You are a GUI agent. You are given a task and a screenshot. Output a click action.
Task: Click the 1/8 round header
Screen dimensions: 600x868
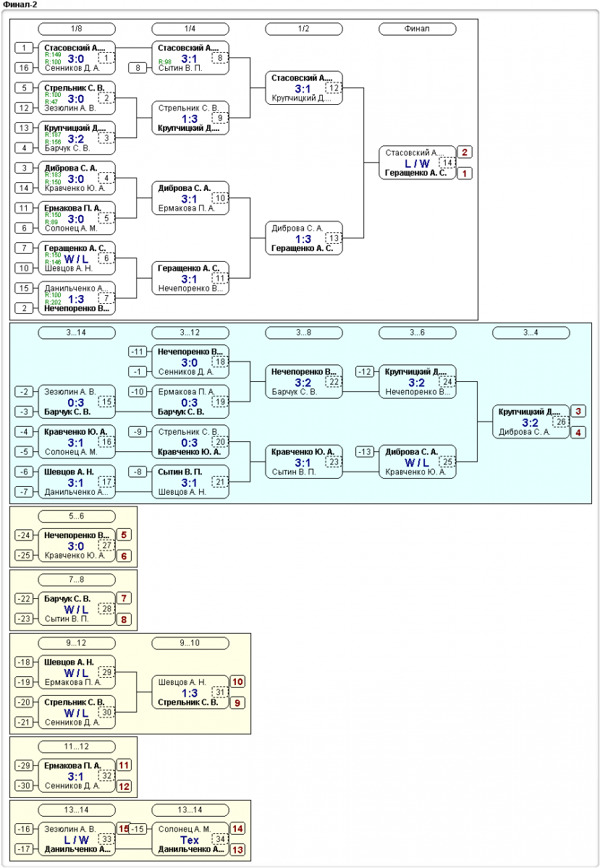pyautogui.click(x=77, y=29)
